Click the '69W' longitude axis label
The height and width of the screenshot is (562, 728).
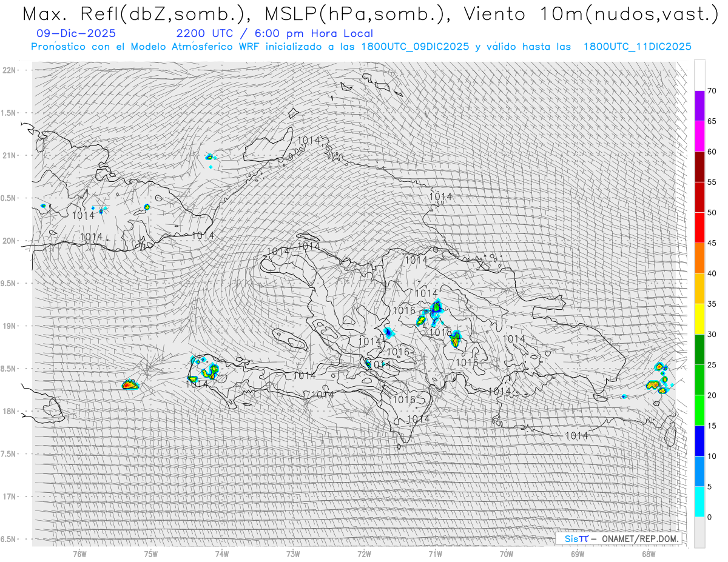pos(578,554)
